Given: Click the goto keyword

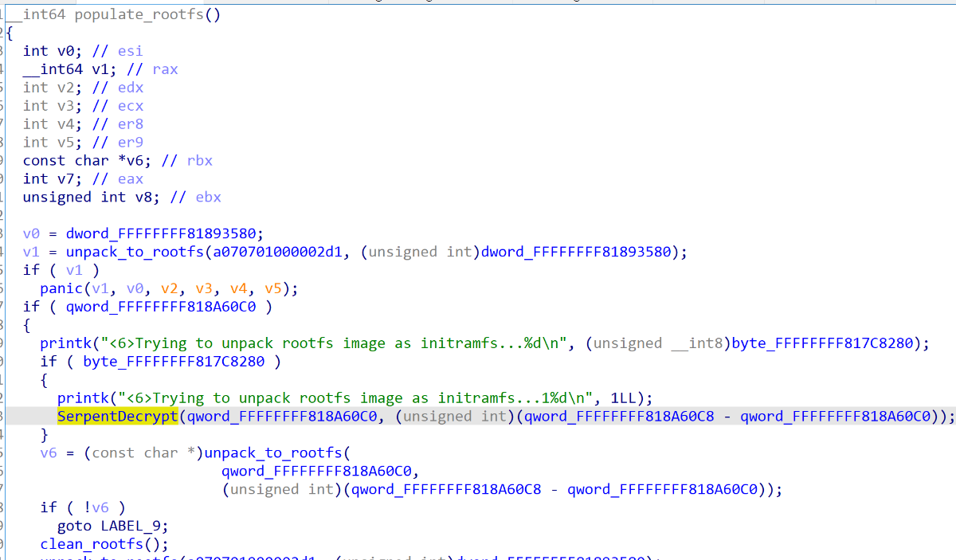Looking at the screenshot, I should pyautogui.click(x=75, y=526).
